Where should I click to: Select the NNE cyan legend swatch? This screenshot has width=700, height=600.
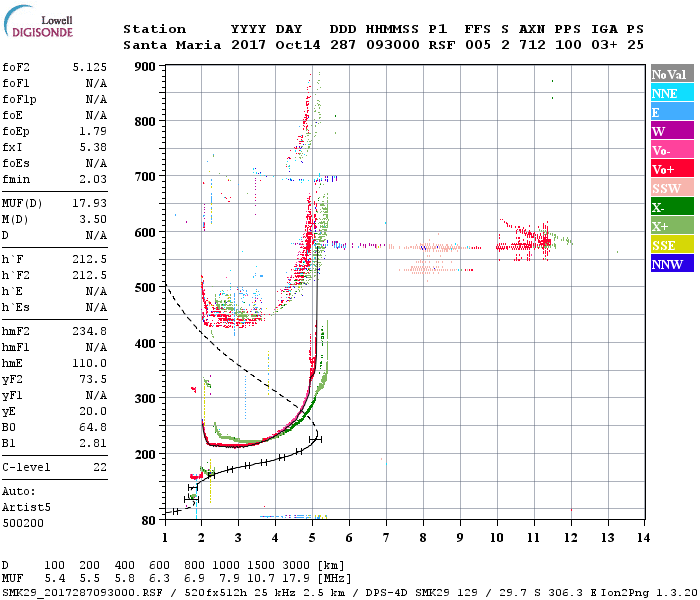tap(672, 93)
